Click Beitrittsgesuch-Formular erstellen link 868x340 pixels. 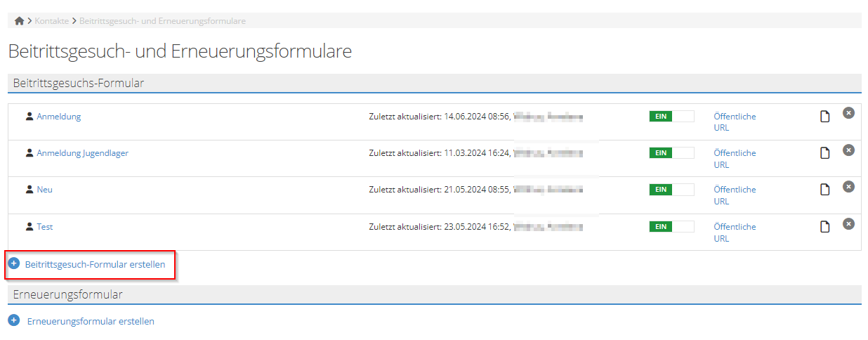pos(95,265)
